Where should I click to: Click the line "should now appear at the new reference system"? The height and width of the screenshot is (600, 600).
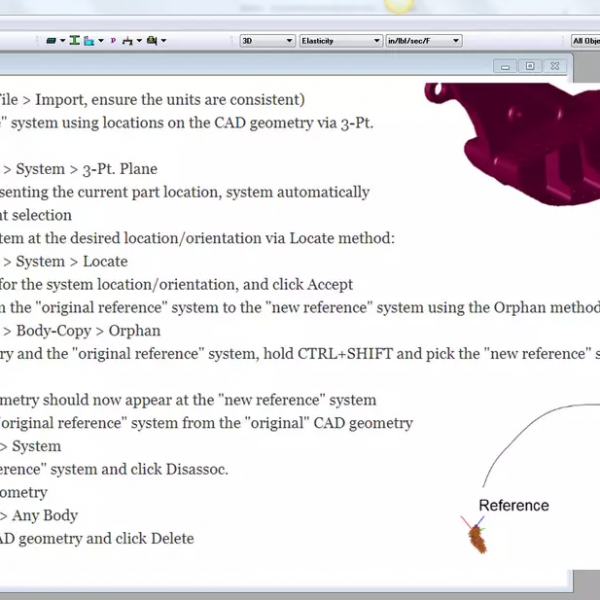pyautogui.click(x=188, y=400)
